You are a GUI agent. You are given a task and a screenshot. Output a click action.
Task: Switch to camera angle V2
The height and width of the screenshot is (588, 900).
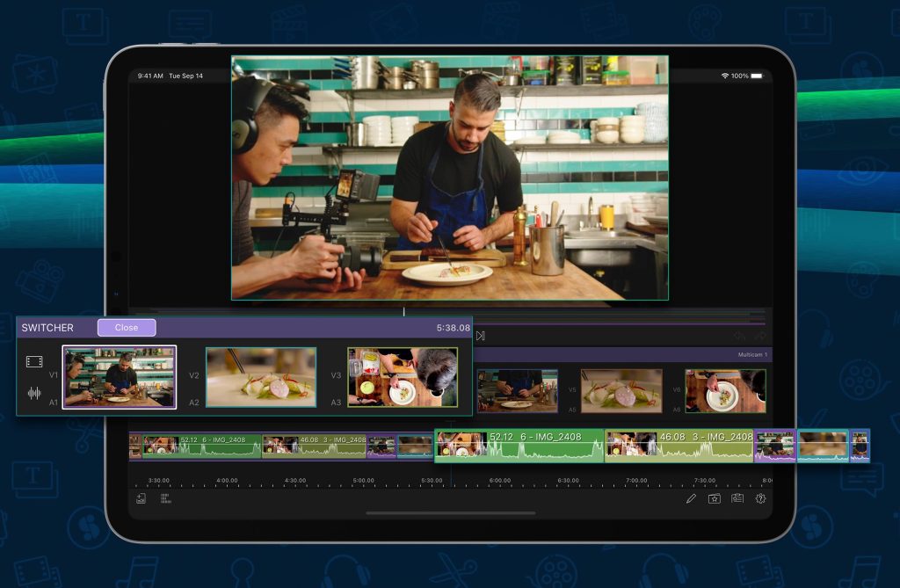pos(261,376)
